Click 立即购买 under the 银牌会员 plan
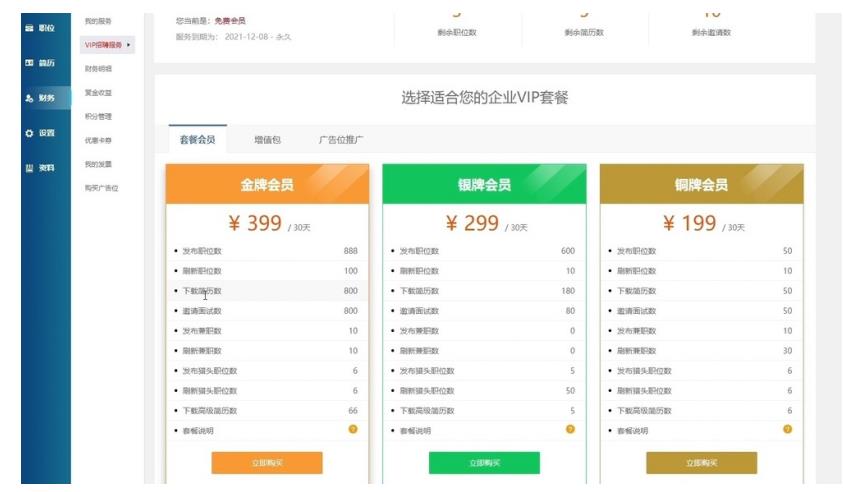This screenshot has width=843, height=492. tap(484, 463)
